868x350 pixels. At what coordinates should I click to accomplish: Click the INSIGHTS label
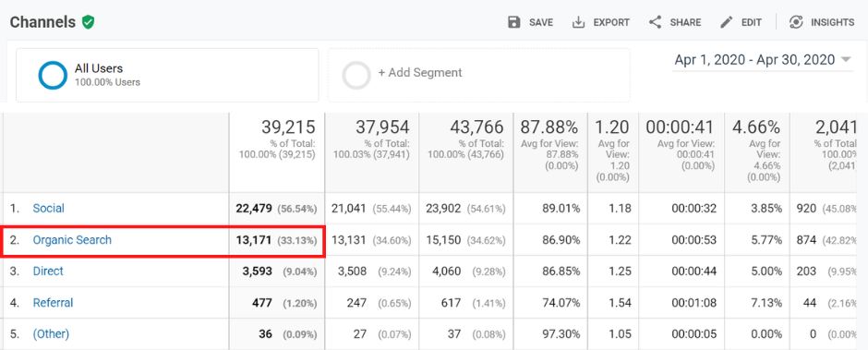[833, 23]
